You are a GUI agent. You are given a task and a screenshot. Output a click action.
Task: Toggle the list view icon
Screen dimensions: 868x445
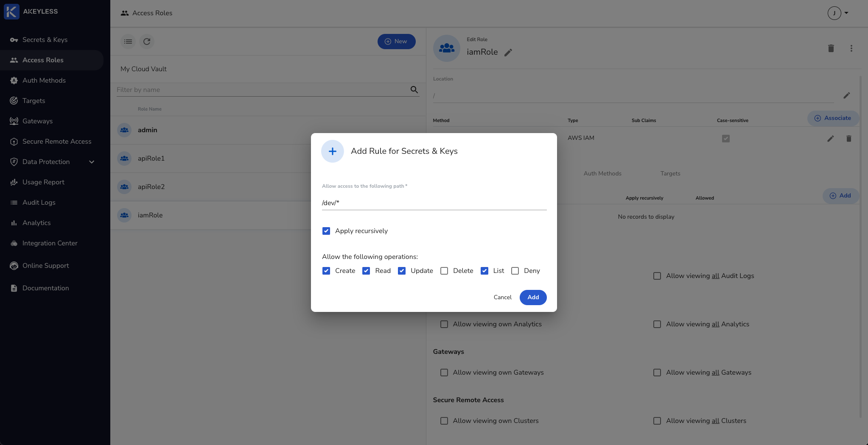point(128,42)
